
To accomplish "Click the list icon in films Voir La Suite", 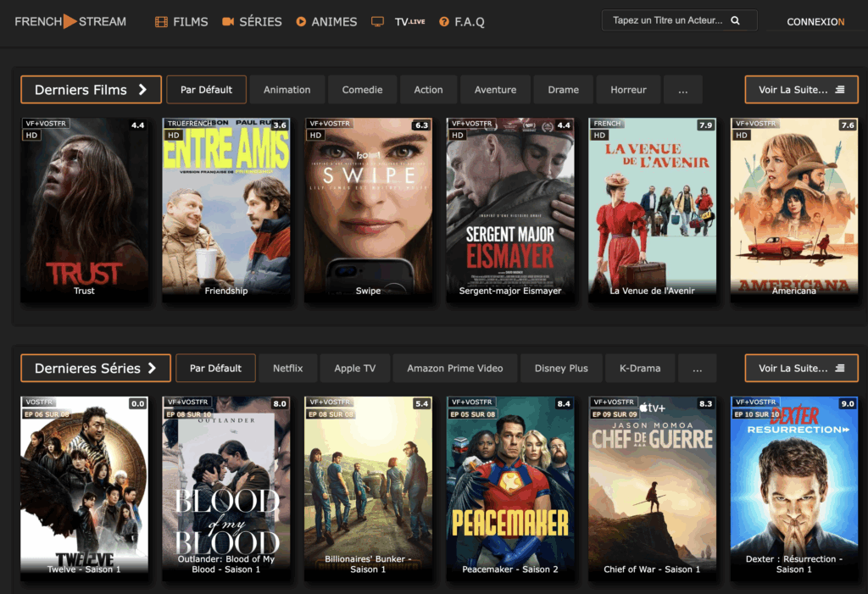I will (x=839, y=90).
